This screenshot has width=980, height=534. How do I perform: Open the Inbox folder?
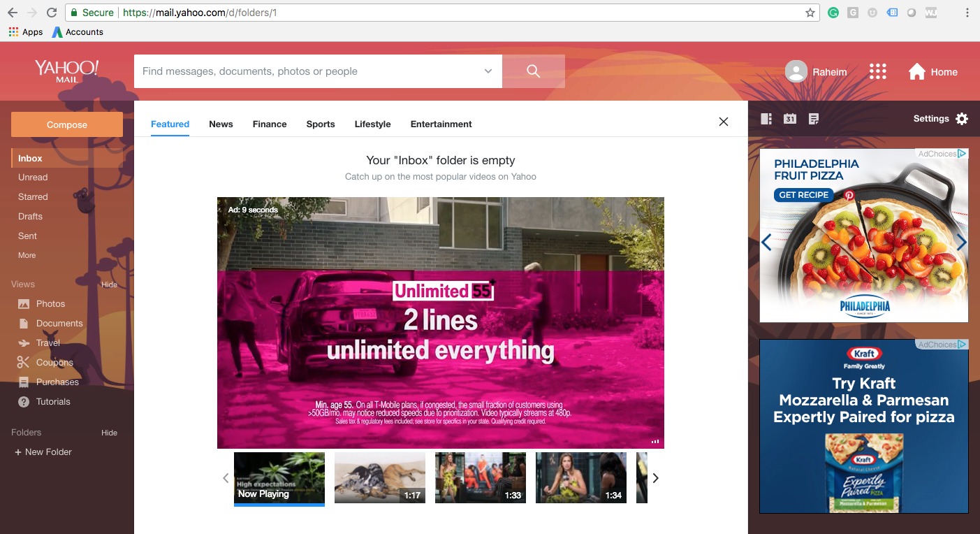pos(67,159)
